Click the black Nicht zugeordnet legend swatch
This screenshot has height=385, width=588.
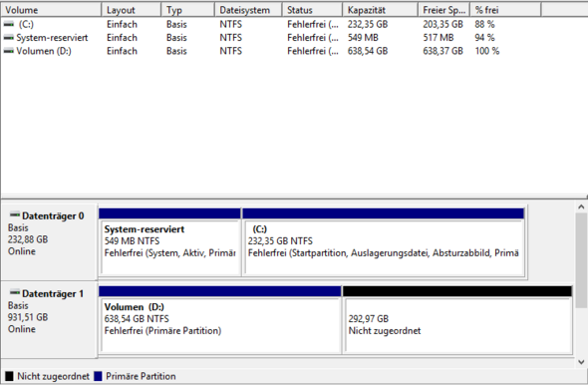point(9,376)
